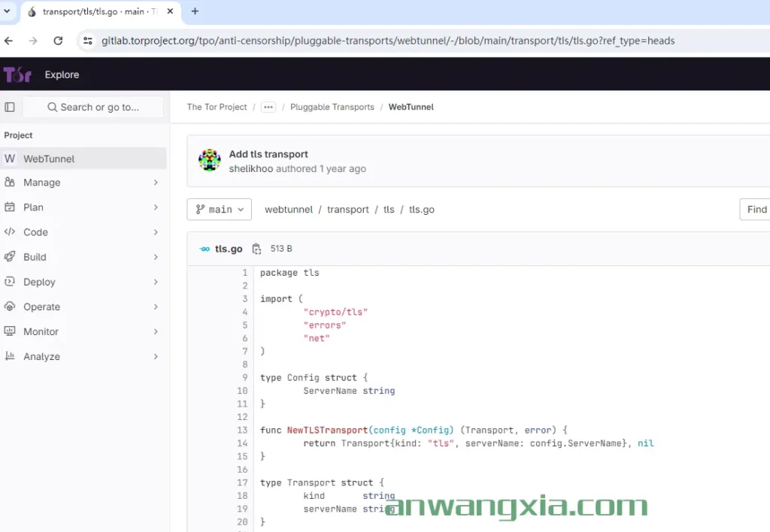This screenshot has width=770, height=532.
Task: Open the Explore menu item
Action: 62,74
